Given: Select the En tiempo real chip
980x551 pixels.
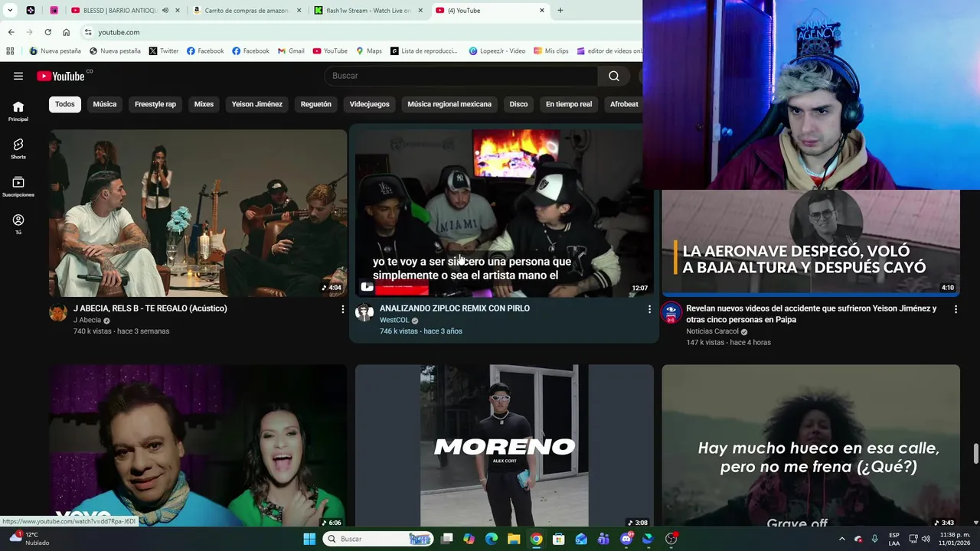Looking at the screenshot, I should [x=569, y=104].
